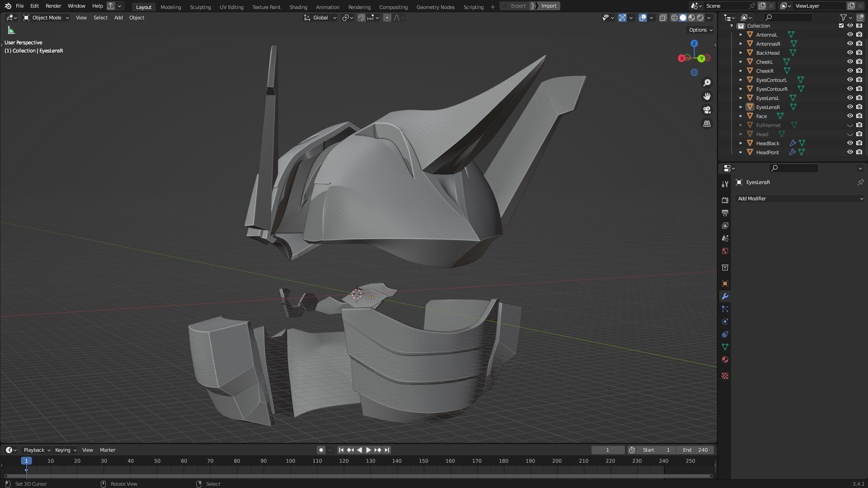Toggle viewport gizmos
868x488 pixels.
(x=622, y=18)
